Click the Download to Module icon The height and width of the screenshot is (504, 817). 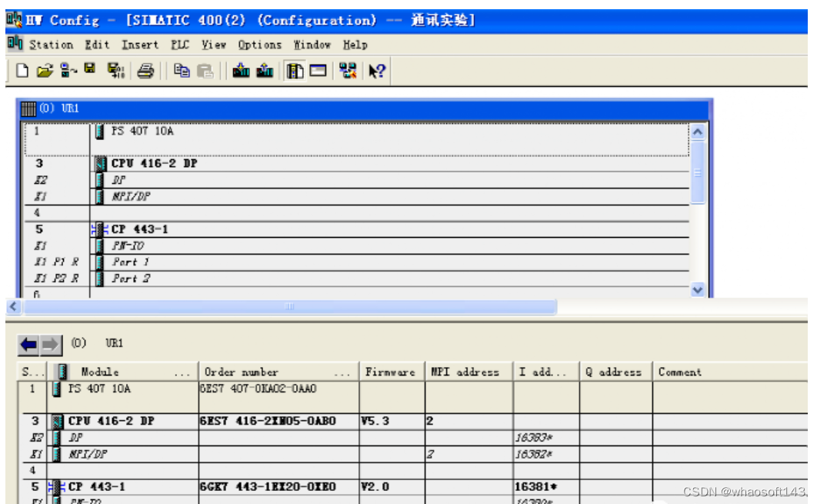[x=241, y=70]
